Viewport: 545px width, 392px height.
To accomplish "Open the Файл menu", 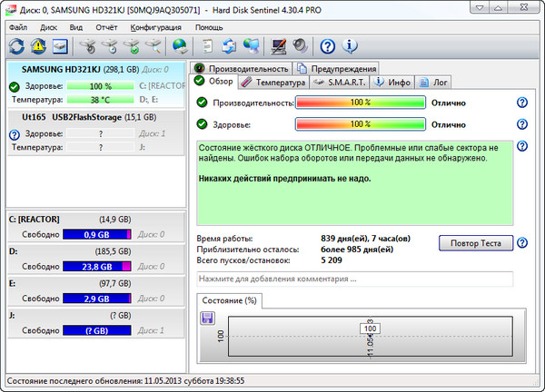I will pos(18,27).
